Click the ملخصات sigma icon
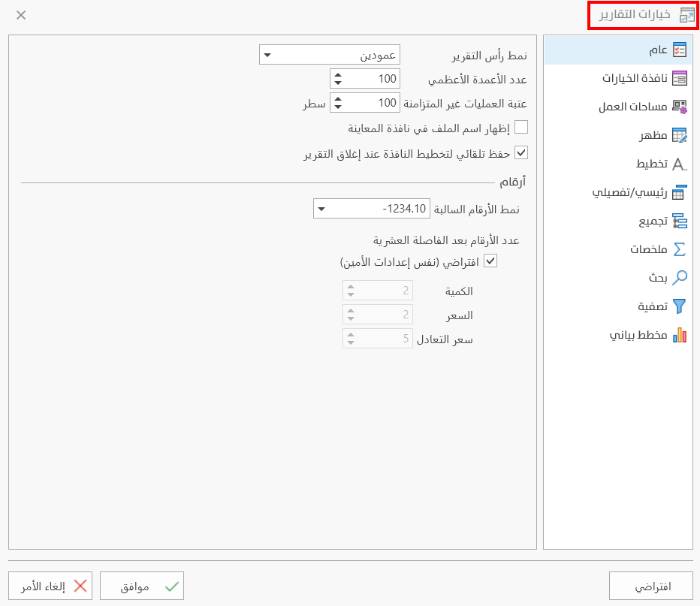 point(680,249)
